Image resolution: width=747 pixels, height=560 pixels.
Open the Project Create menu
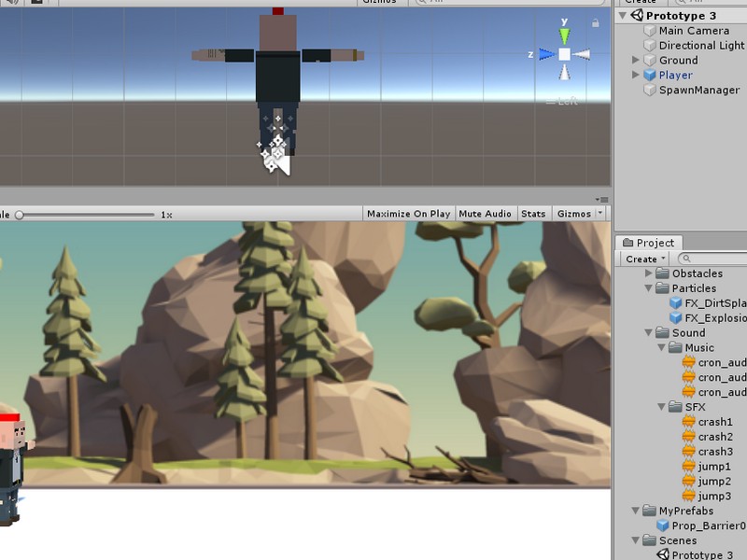(645, 259)
